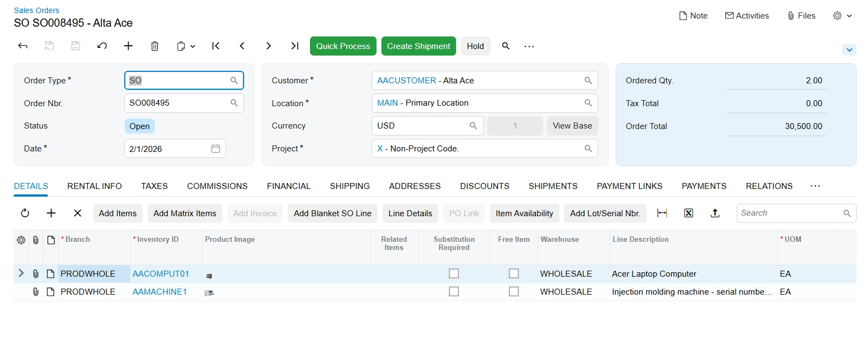868x342 pixels.
Task: Collapse the form header summary area
Action: point(849,50)
